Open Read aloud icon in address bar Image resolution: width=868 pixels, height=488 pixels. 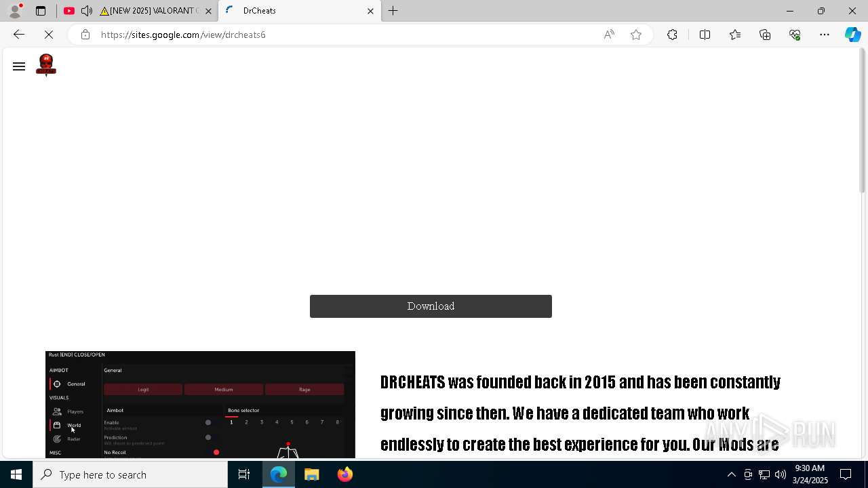(x=609, y=35)
